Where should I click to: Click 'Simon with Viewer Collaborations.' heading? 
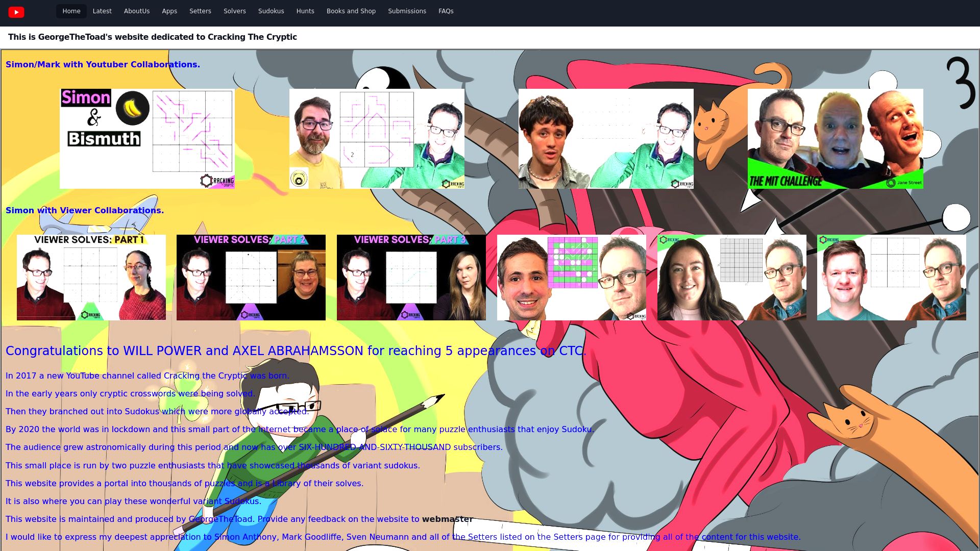[x=85, y=210]
